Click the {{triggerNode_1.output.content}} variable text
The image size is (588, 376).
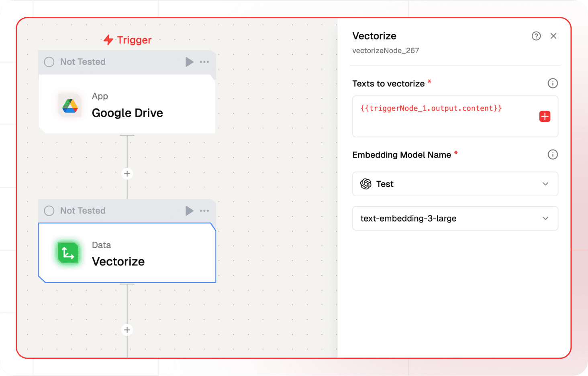[431, 108]
